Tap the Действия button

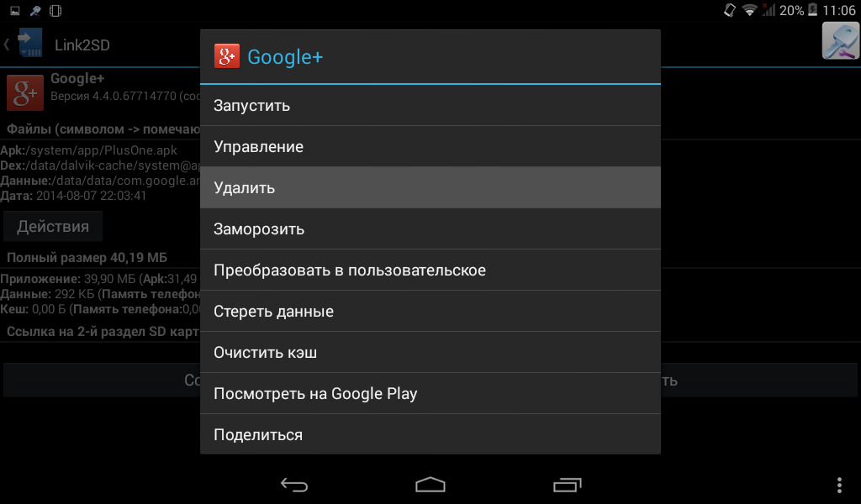pyautogui.click(x=53, y=227)
